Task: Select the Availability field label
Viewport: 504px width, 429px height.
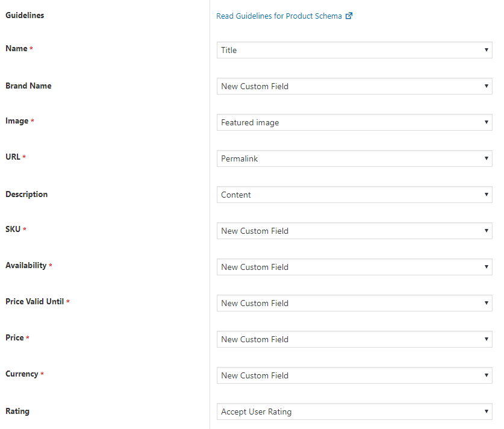Action: pyautogui.click(x=26, y=265)
